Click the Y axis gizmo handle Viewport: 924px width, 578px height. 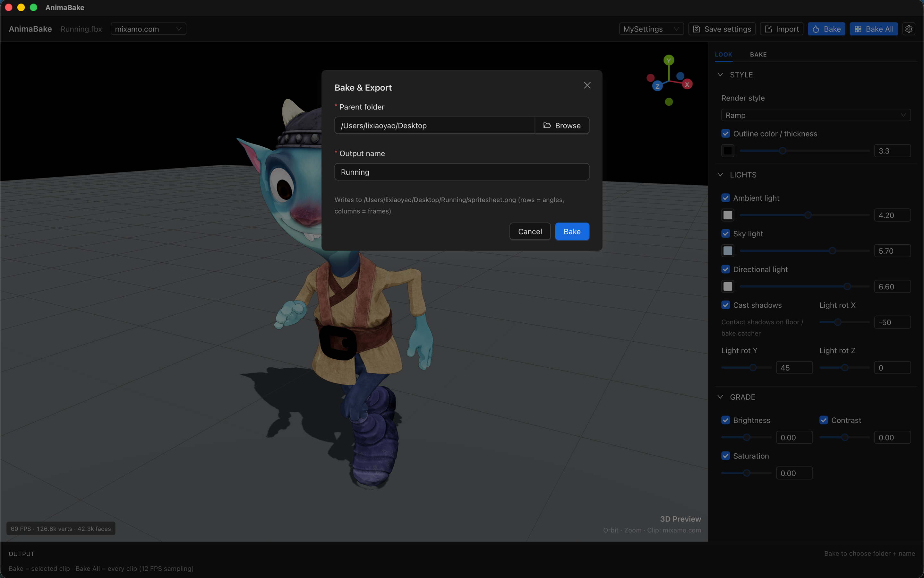click(x=669, y=60)
